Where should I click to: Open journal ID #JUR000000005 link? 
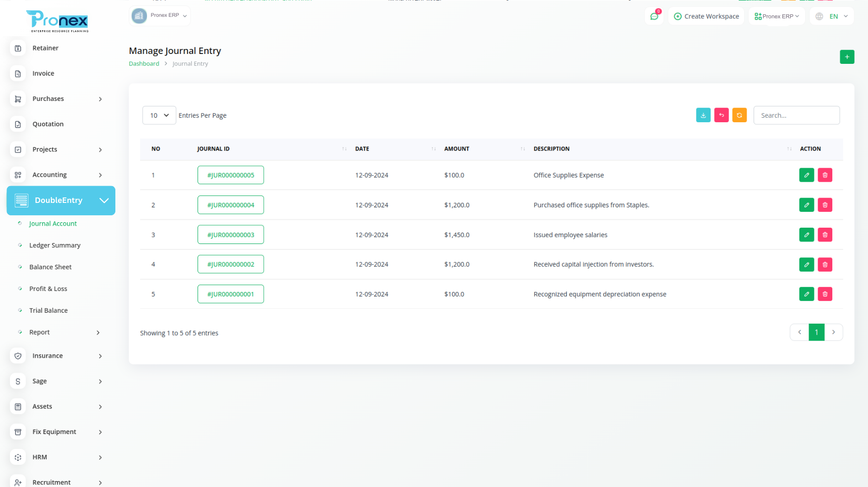point(231,175)
